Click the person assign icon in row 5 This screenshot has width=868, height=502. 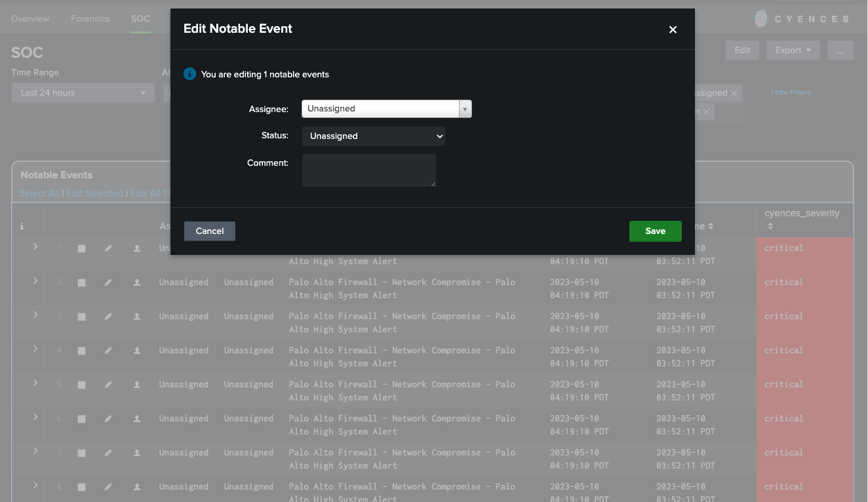137,385
